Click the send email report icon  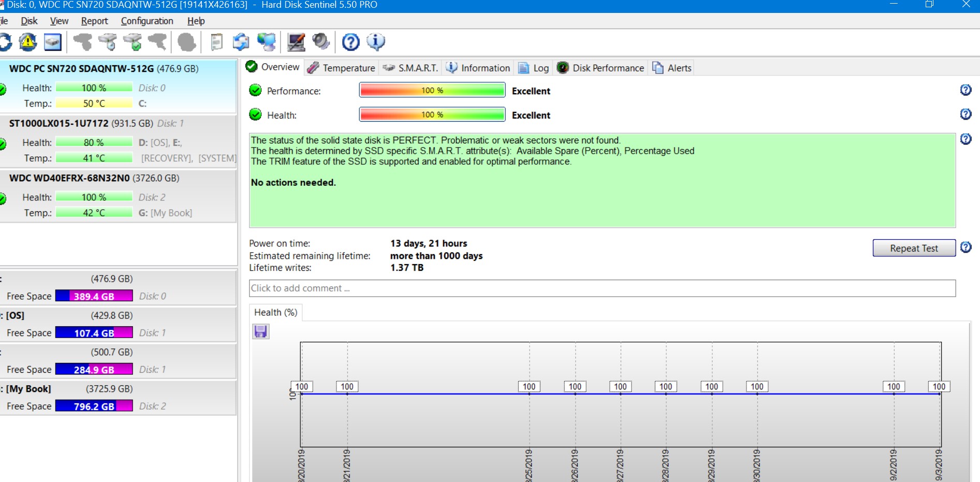tap(241, 42)
